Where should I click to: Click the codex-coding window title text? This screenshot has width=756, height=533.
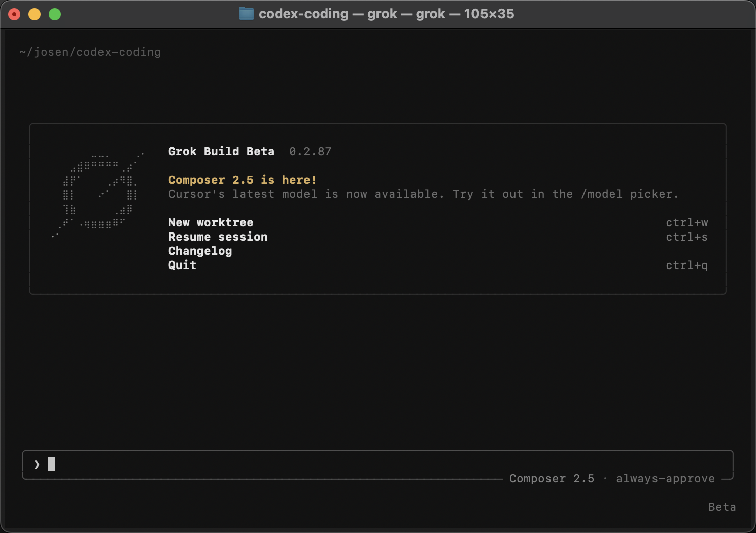pos(386,14)
